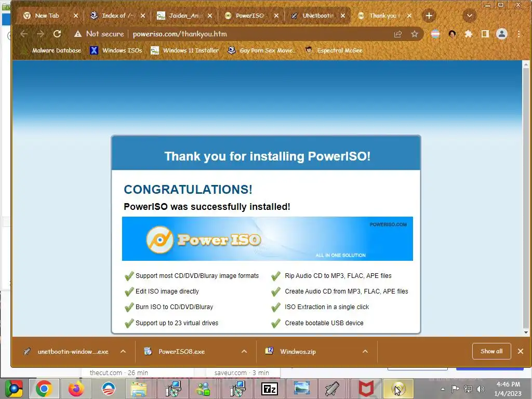Screen dimensions: 532x399
Task: Open McAfee from the taskbar
Action: [366, 389]
